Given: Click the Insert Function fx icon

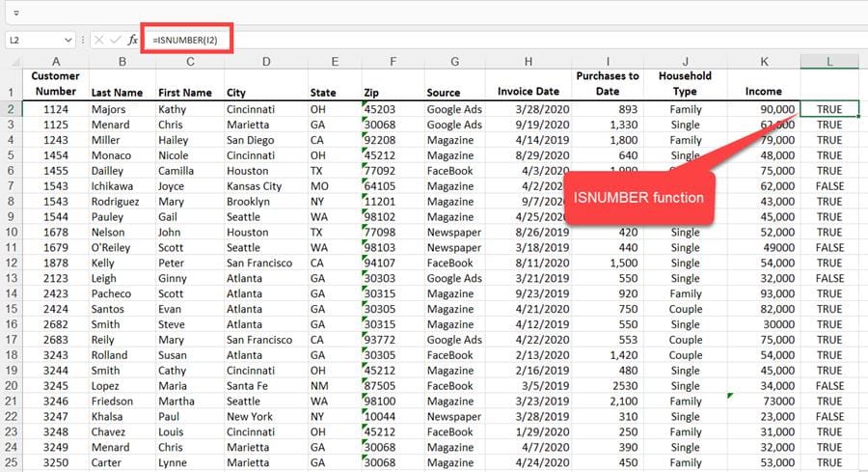Looking at the screenshot, I should pos(133,40).
